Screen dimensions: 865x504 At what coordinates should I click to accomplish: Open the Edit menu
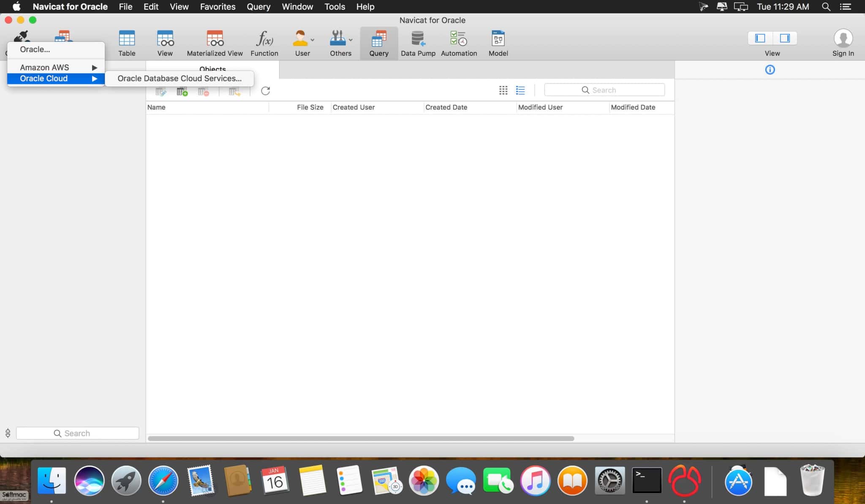click(x=151, y=6)
